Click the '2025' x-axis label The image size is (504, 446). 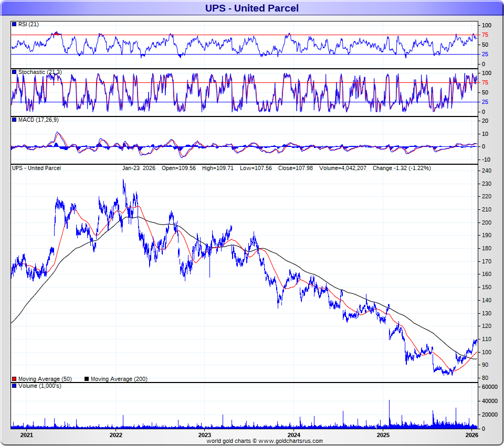383,435
